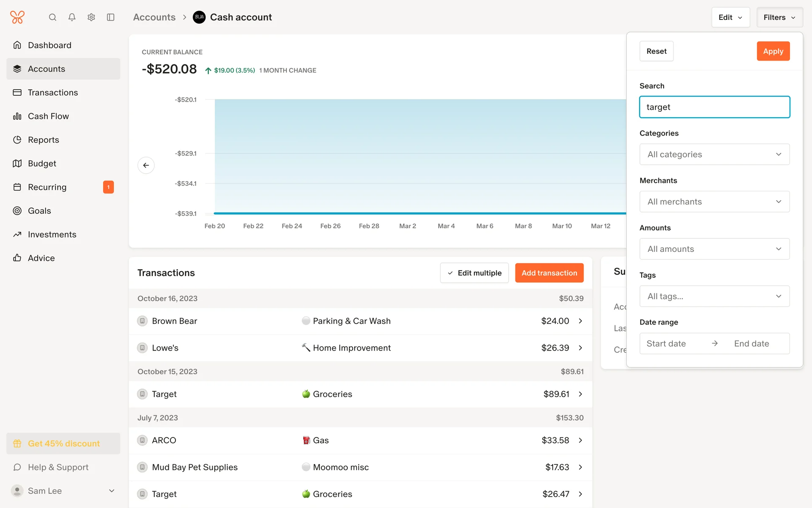Click the search text field containing target
Viewport: 812px width, 508px height.
click(714, 107)
